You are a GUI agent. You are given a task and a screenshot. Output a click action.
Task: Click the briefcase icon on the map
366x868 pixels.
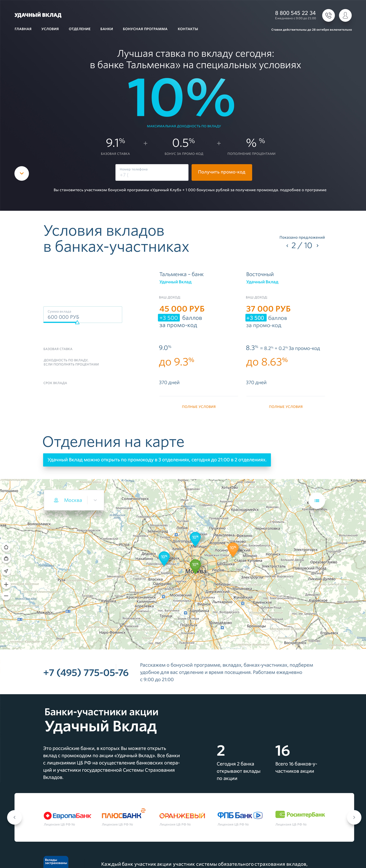coord(6,559)
